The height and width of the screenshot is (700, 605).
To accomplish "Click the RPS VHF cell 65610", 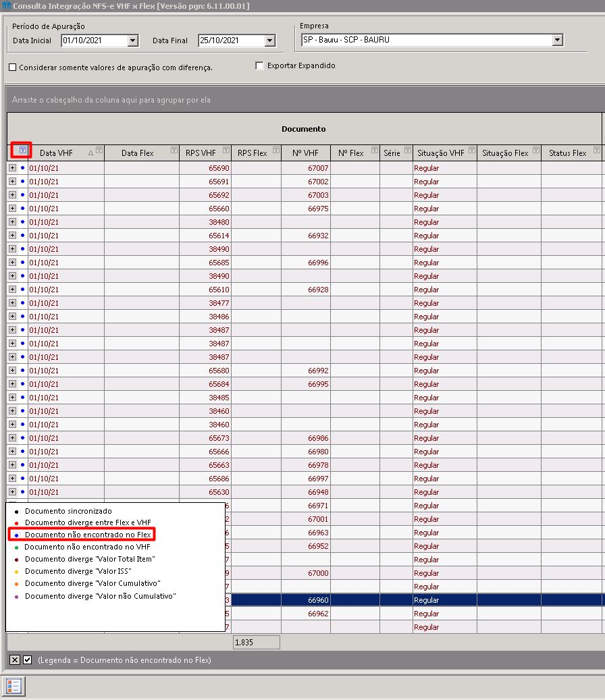I will point(205,290).
